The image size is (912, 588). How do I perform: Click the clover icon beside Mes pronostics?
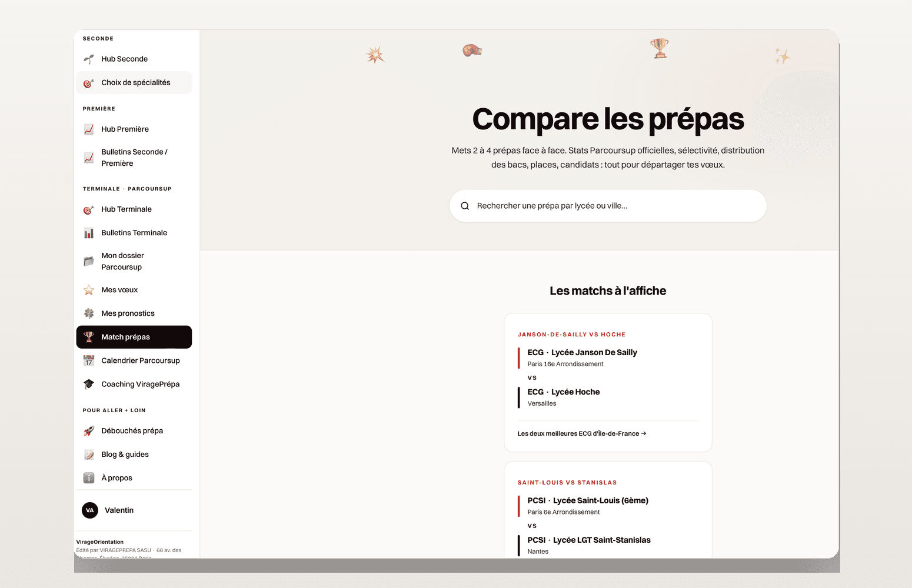pos(89,313)
